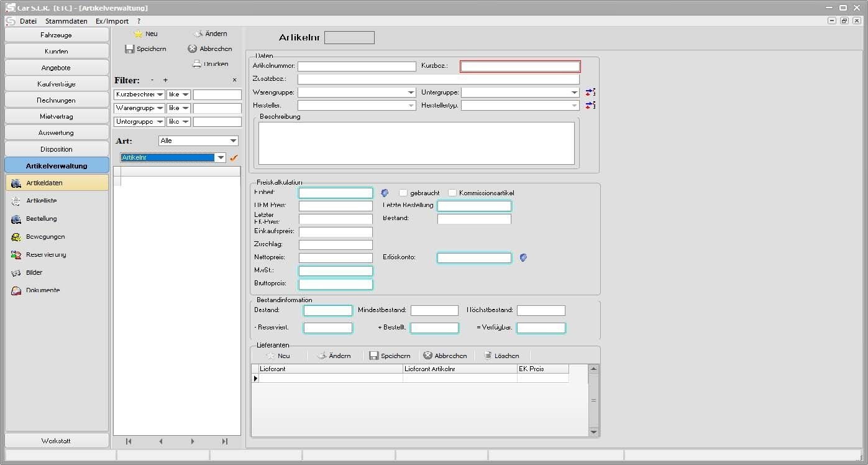The width and height of the screenshot is (868, 465).
Task: Open Artikelliste in the sidebar
Action: click(41, 201)
